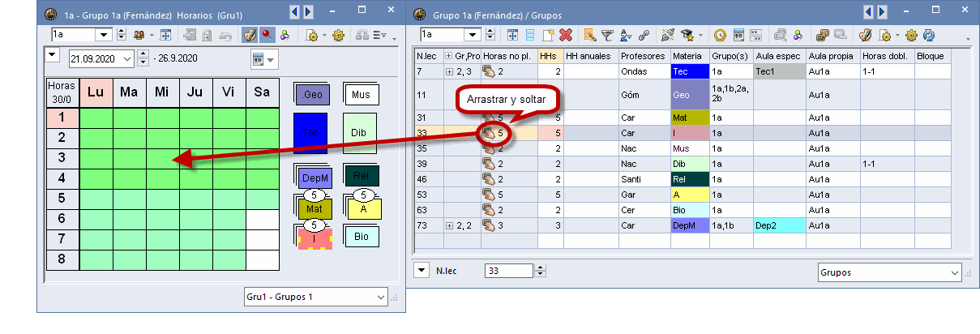This screenshot has width=980, height=334.
Task: Click the Mus unscheduled lesson tile
Action: [x=360, y=94]
